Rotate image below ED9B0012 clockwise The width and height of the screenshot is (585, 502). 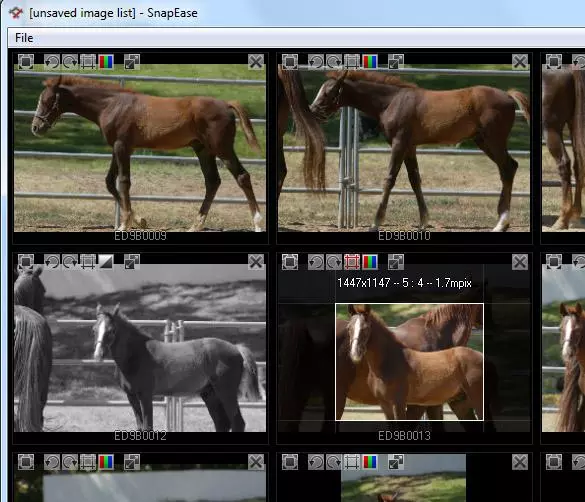[70, 462]
